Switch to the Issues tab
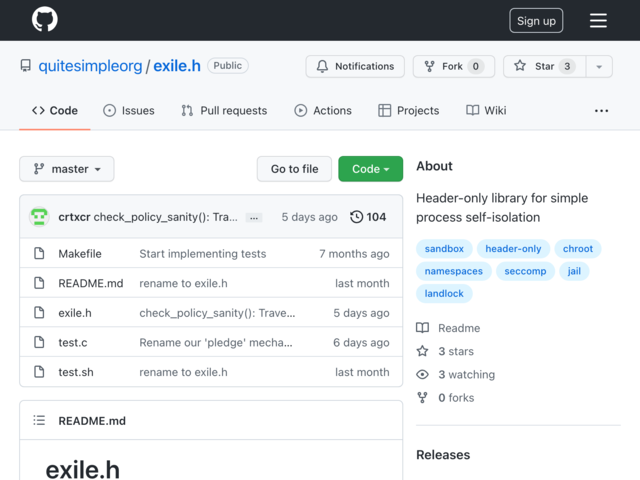This screenshot has height=480, width=640. click(129, 110)
